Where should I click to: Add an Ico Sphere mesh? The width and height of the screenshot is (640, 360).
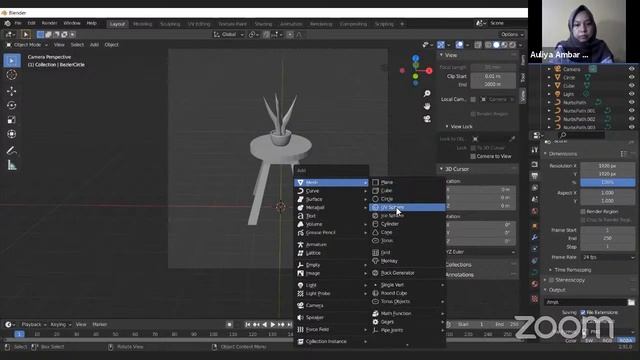coord(407,216)
